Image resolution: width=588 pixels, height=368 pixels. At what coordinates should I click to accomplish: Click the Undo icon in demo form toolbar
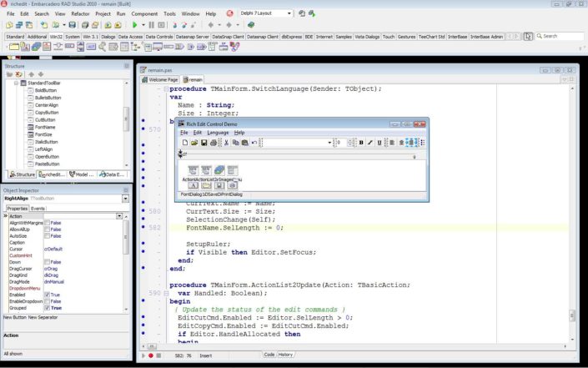(x=253, y=143)
